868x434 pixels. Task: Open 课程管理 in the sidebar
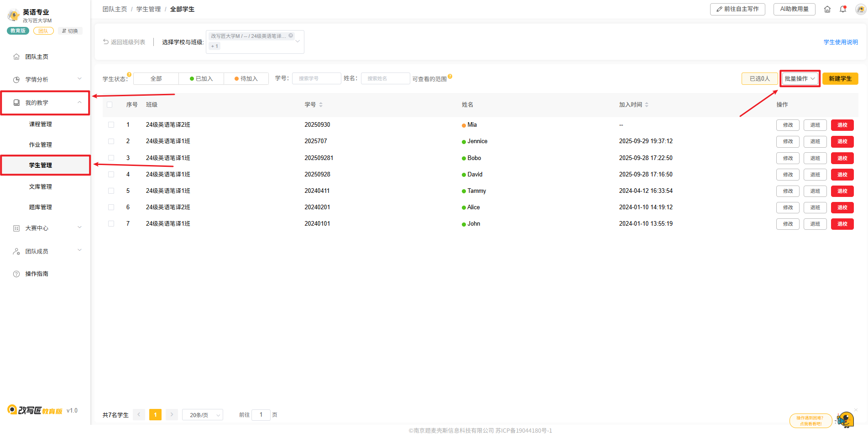pos(41,124)
